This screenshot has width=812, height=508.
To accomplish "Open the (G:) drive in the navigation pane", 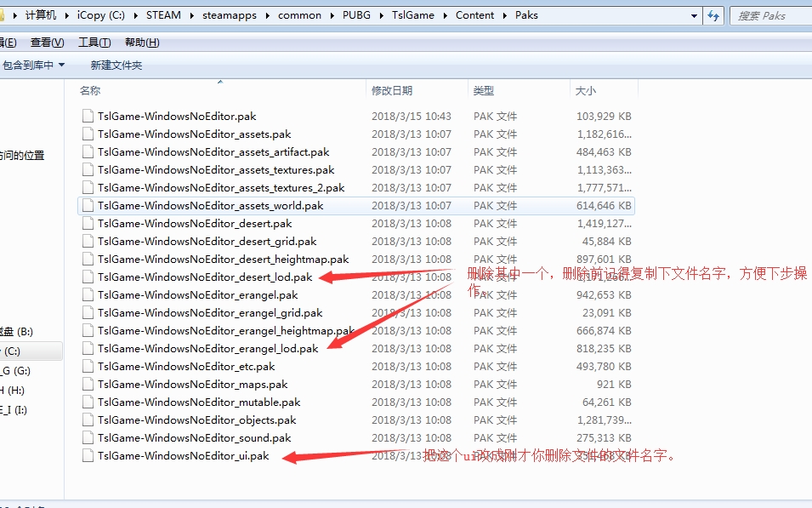I will click(15, 371).
